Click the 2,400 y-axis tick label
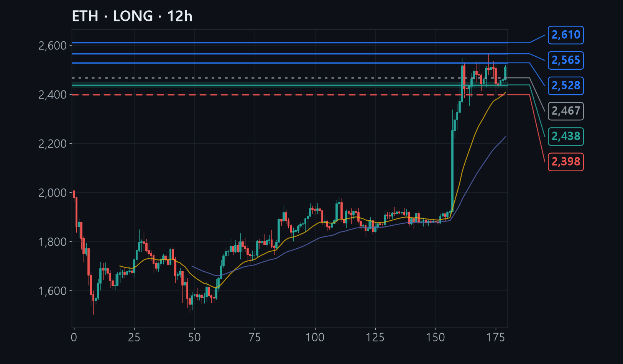This screenshot has width=623, height=364. point(53,95)
